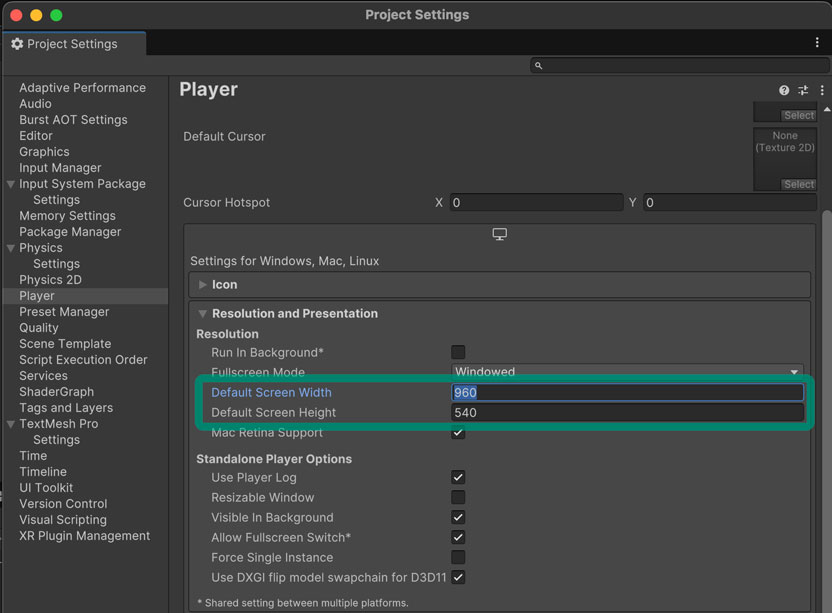The image size is (832, 613).
Task: Click the Cursor Hotspot Y field
Action: coord(730,202)
